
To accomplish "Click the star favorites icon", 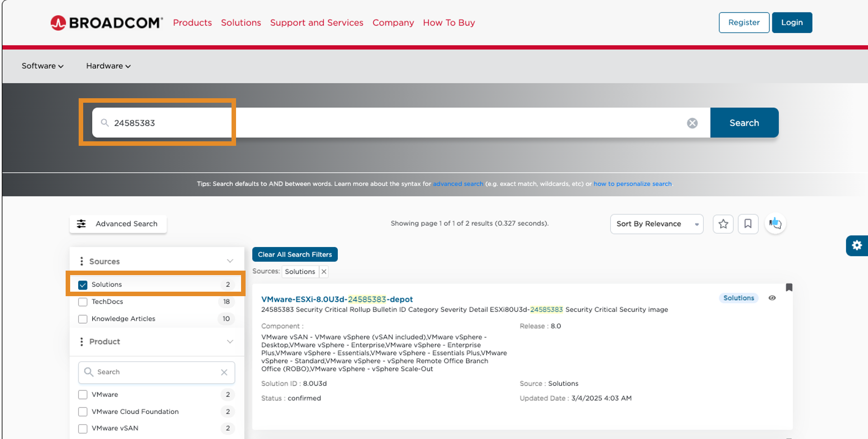I will point(723,224).
